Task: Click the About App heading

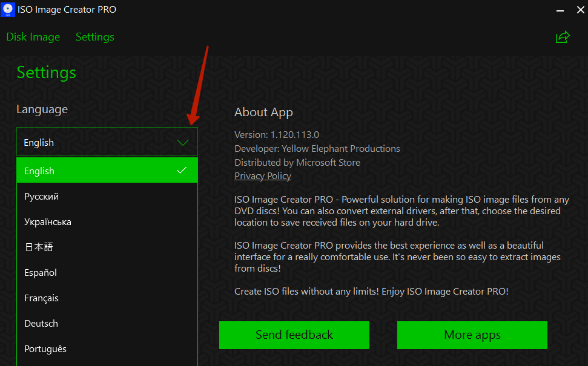Action: (263, 112)
